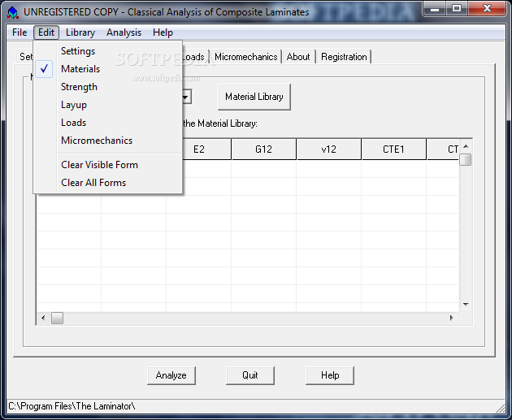Click the Analyze button
Screen dimensions: 512x420
click(171, 375)
